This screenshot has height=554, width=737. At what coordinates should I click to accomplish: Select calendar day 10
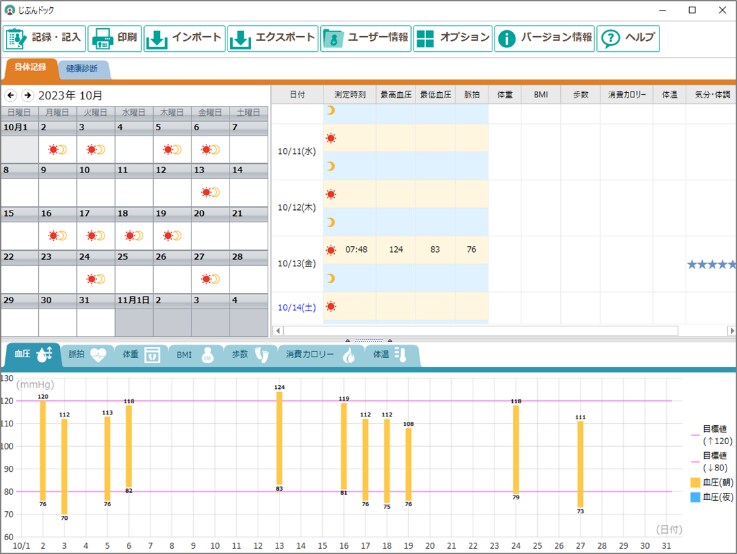(x=95, y=185)
